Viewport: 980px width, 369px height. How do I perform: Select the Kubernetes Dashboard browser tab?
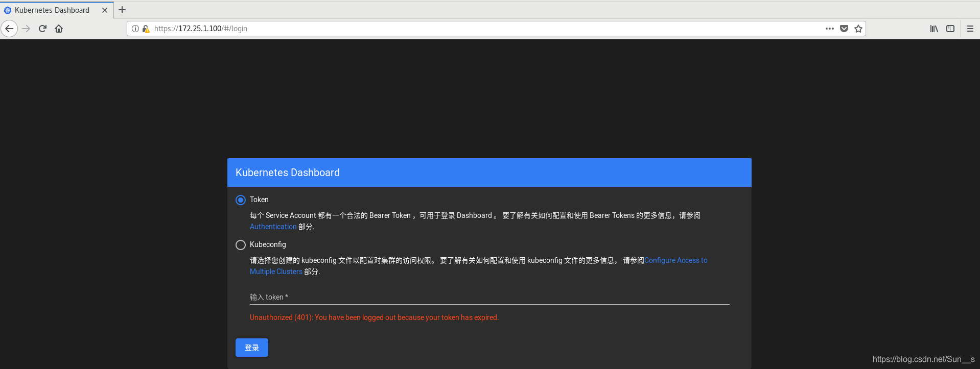[x=56, y=10]
